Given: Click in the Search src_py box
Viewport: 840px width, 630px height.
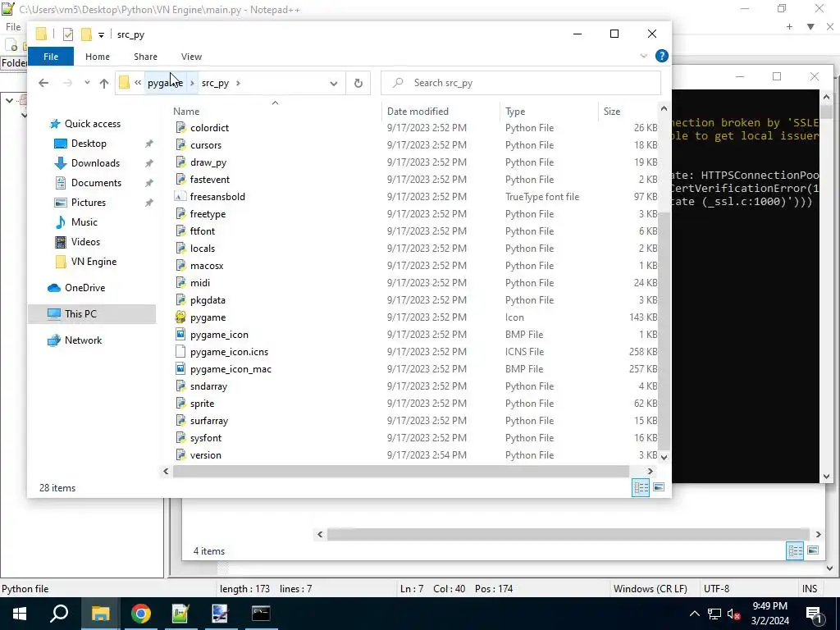Looking at the screenshot, I should pyautogui.click(x=521, y=83).
